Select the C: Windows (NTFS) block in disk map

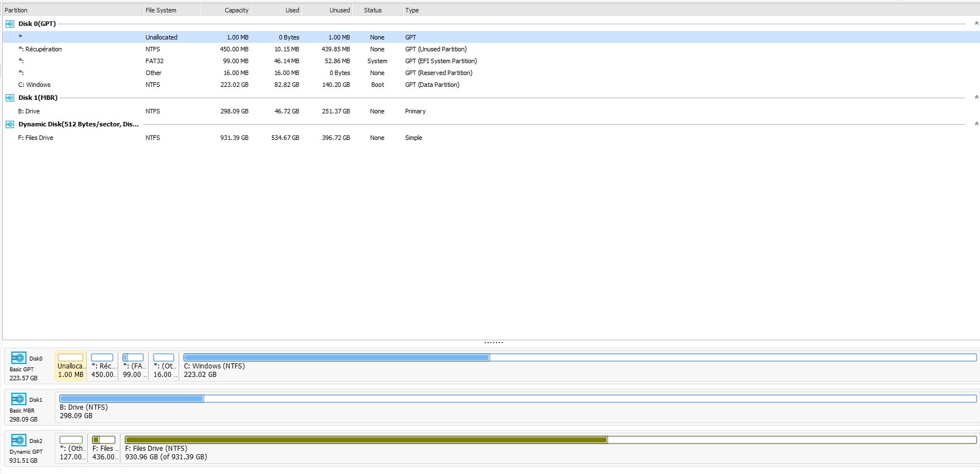[x=579, y=366]
